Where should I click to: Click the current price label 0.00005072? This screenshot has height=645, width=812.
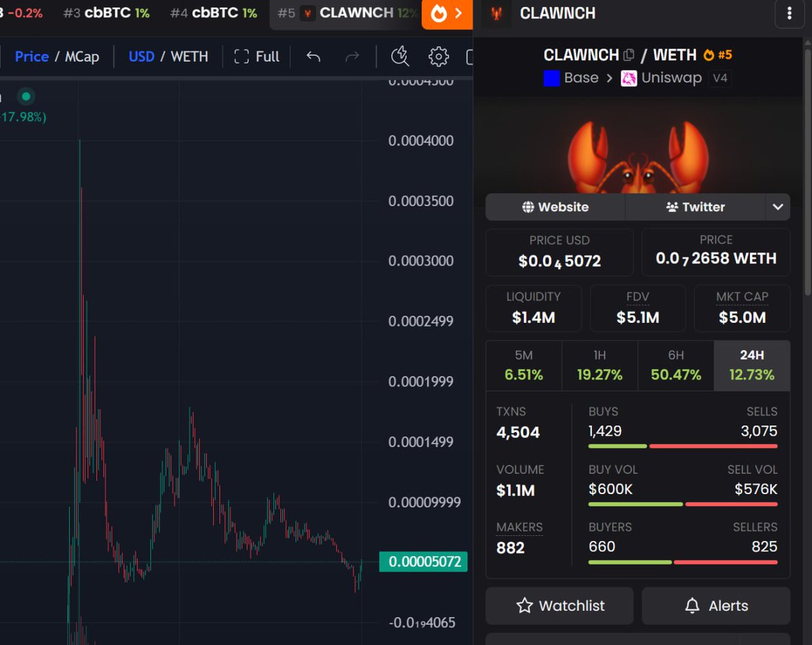[423, 562]
